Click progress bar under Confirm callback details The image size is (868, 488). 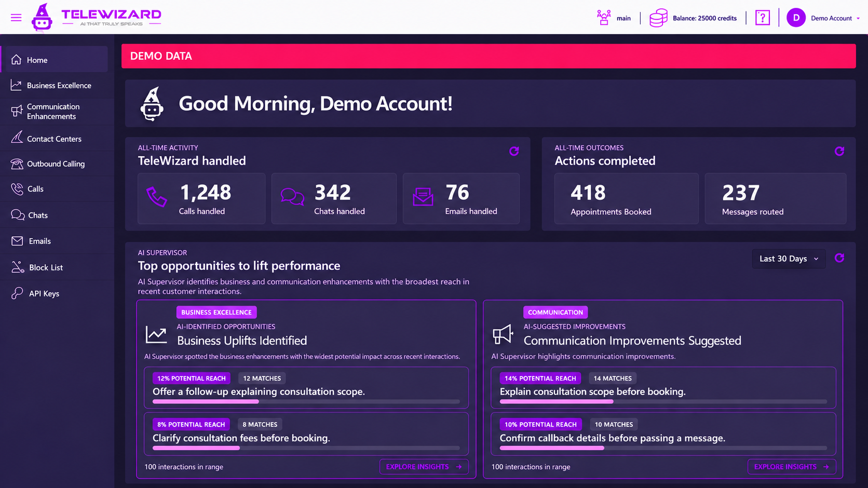[663, 448]
